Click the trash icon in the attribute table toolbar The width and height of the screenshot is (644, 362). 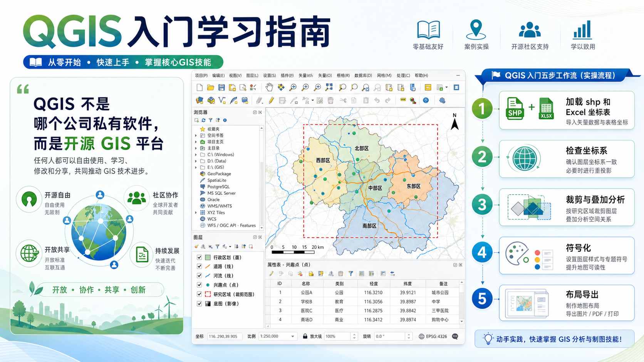(340, 274)
